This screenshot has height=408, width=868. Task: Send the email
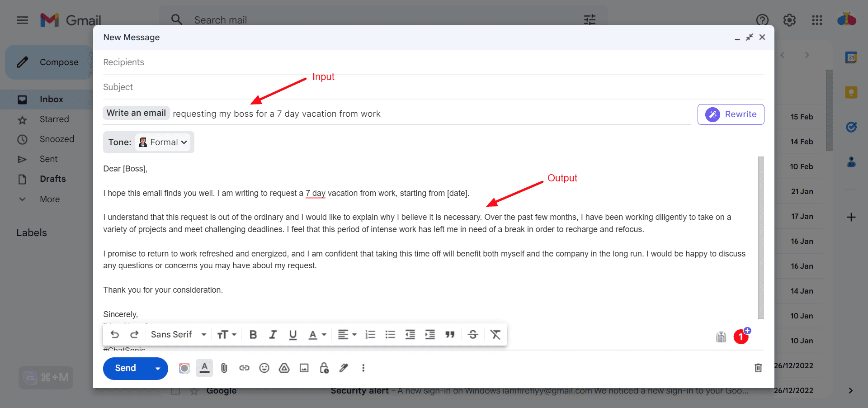[125, 369]
